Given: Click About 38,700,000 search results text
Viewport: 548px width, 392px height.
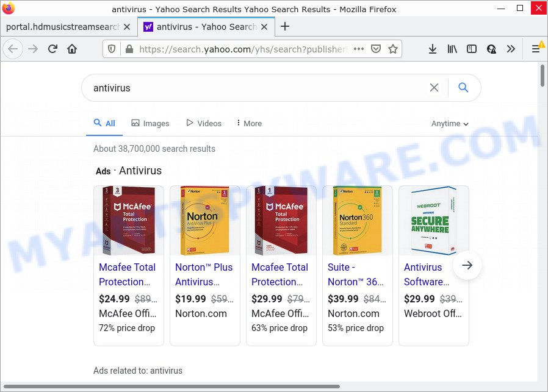Looking at the screenshot, I should [x=154, y=149].
